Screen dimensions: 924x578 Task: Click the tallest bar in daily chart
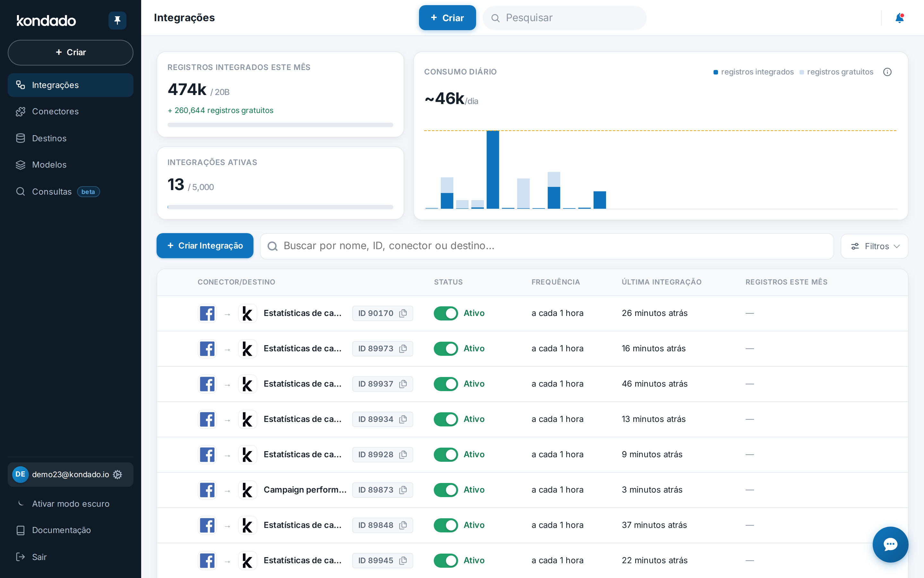492,170
